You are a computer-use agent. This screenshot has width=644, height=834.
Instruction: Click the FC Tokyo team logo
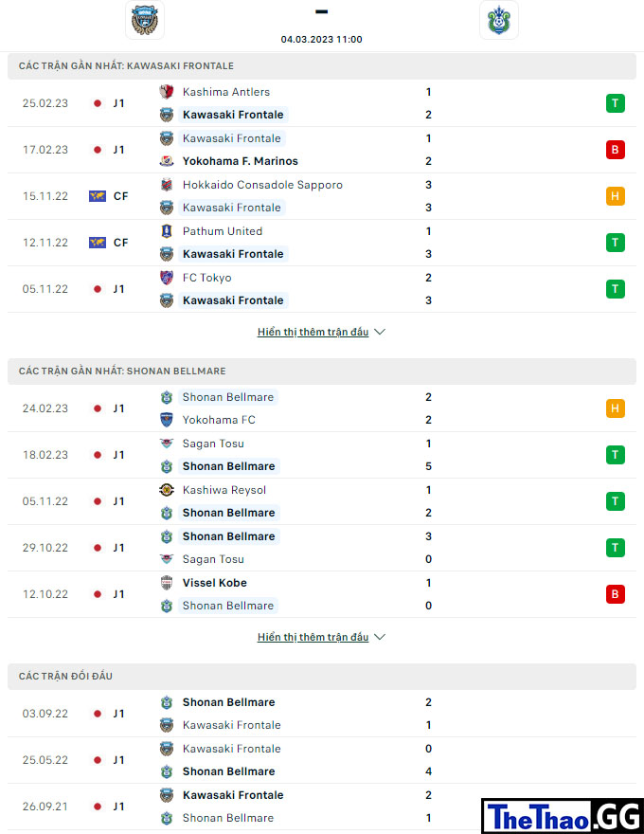tap(167, 278)
